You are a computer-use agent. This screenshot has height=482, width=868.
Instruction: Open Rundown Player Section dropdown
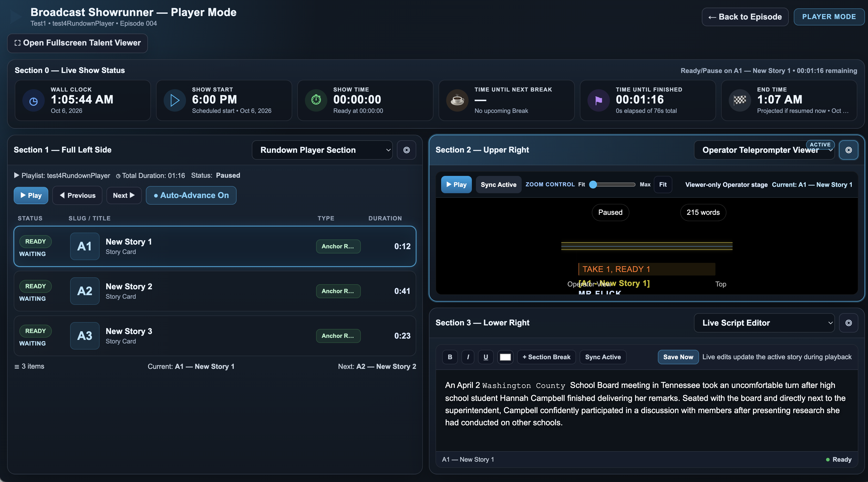tap(322, 150)
